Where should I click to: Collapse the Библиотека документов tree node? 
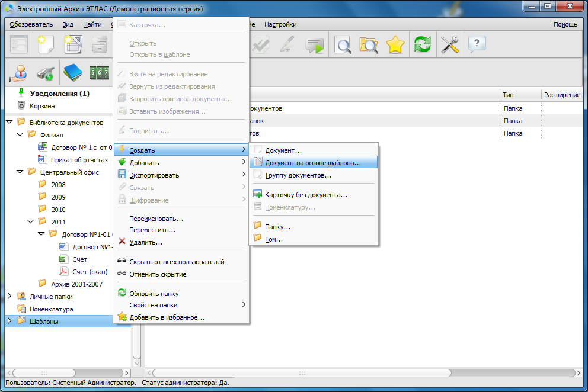point(9,122)
